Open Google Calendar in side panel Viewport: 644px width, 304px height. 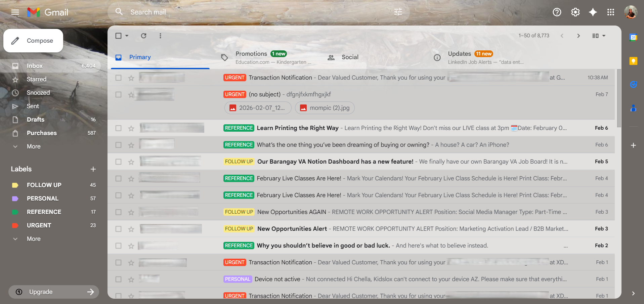click(x=633, y=37)
